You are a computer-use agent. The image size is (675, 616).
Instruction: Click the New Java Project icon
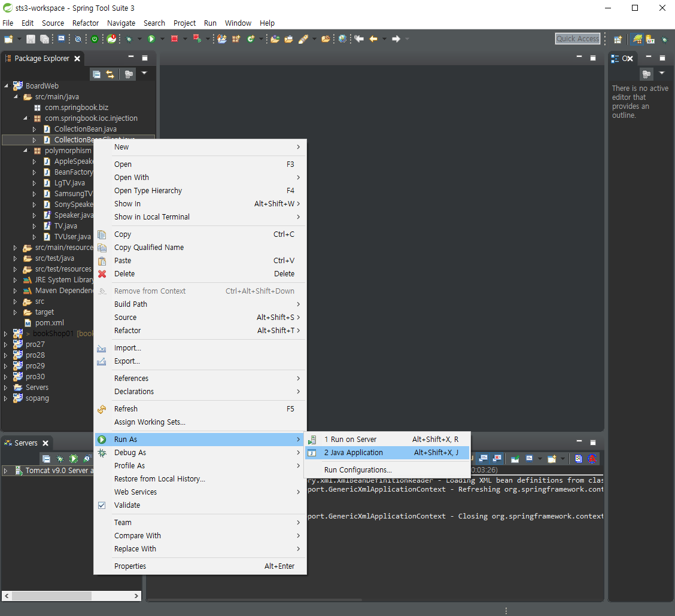point(221,39)
